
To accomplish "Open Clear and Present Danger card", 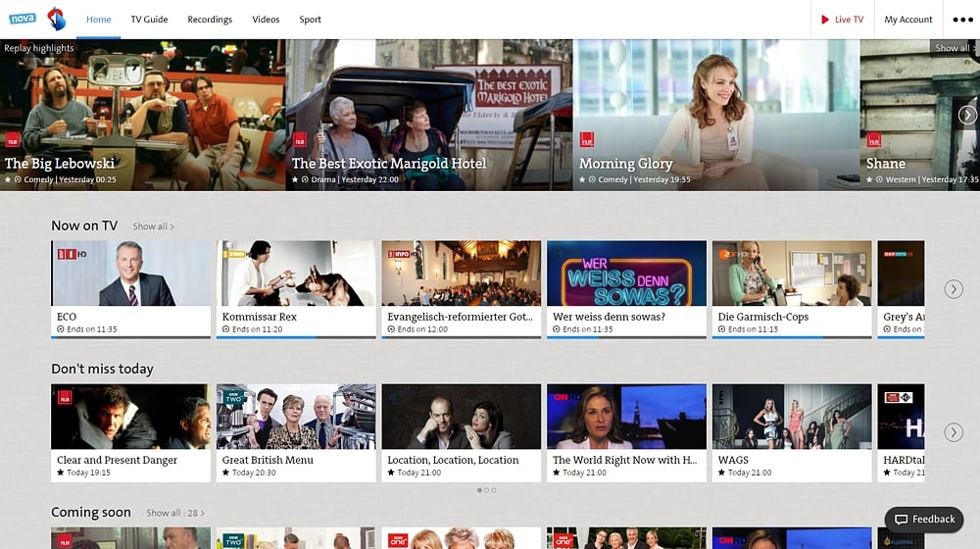I will [x=130, y=432].
